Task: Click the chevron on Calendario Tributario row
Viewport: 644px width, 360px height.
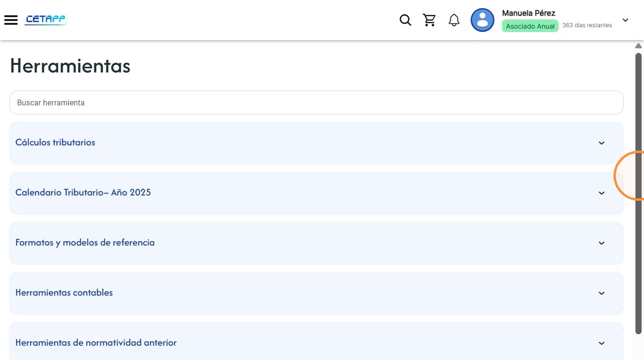Action: click(602, 193)
